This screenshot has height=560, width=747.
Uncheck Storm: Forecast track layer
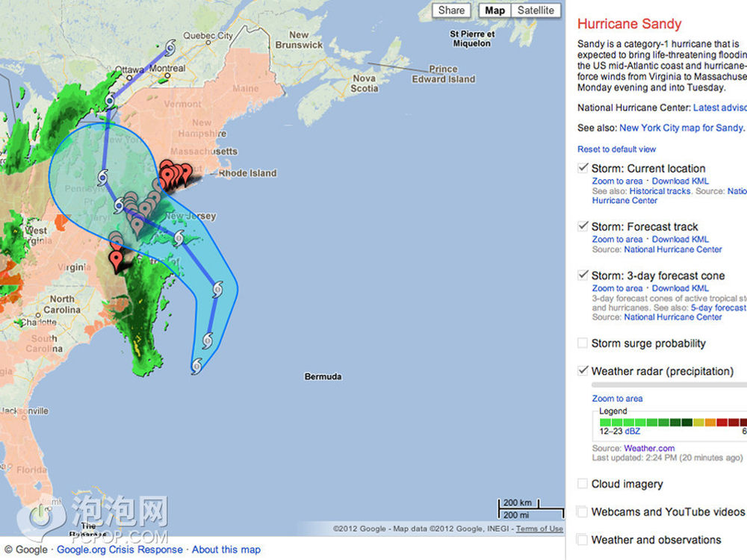click(583, 226)
